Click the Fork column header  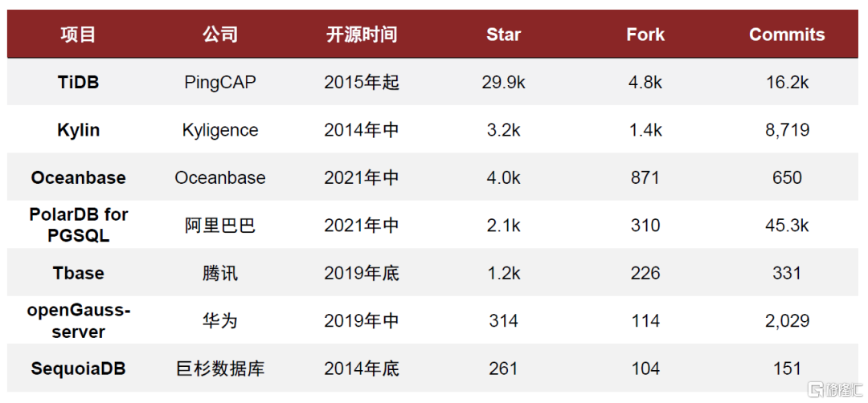[x=645, y=35]
